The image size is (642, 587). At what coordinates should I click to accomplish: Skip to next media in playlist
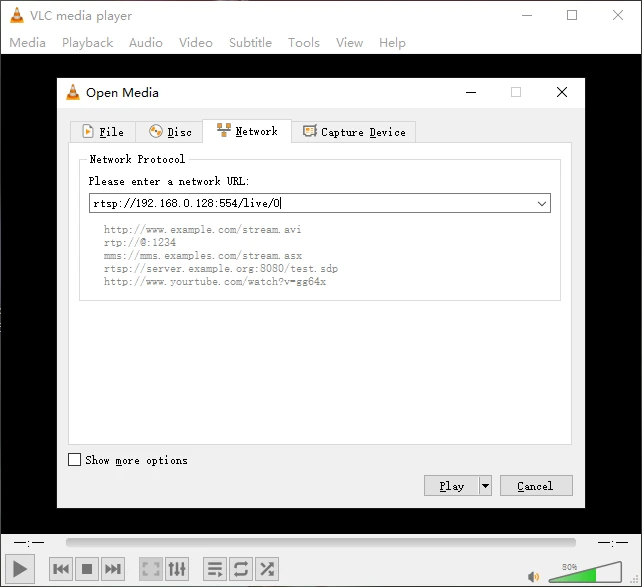click(x=113, y=569)
